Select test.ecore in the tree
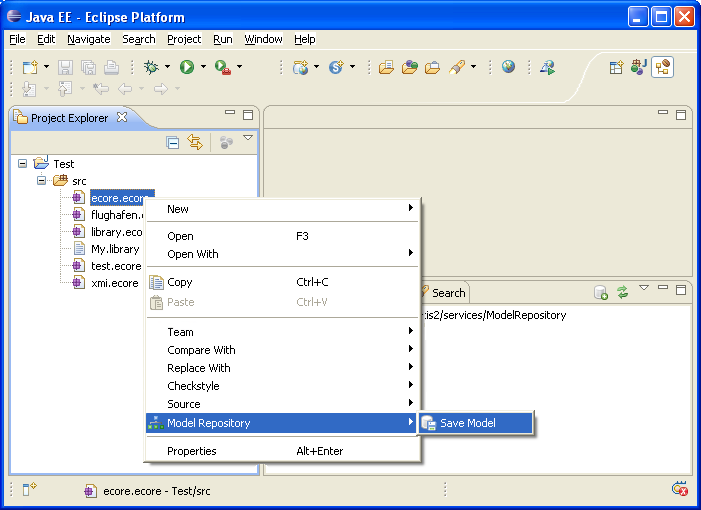Viewport: 701px width, 510px height. pos(116,266)
